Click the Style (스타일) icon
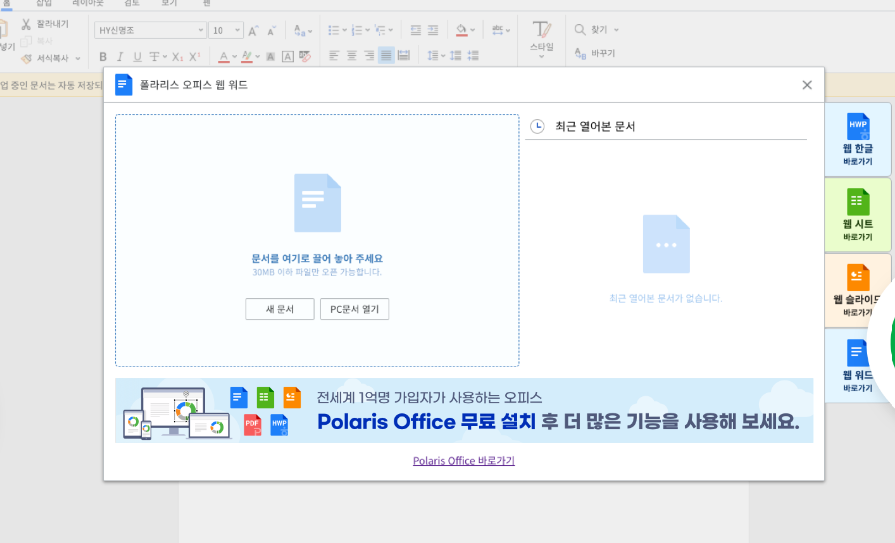895x543 pixels. [x=542, y=30]
